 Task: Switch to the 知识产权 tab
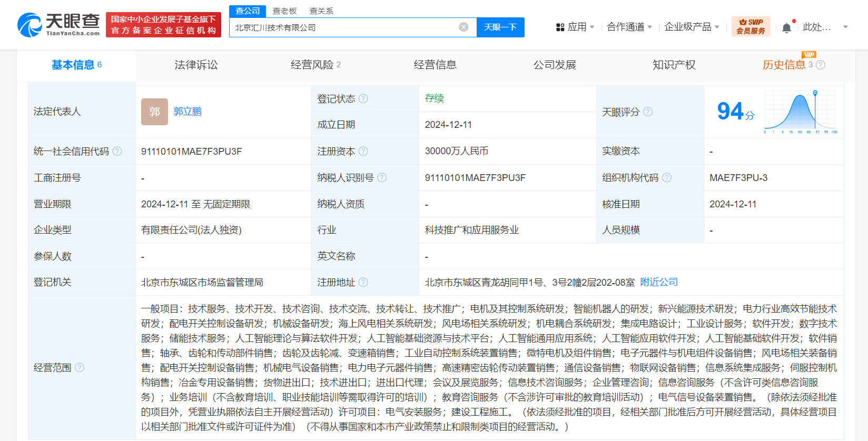674,65
